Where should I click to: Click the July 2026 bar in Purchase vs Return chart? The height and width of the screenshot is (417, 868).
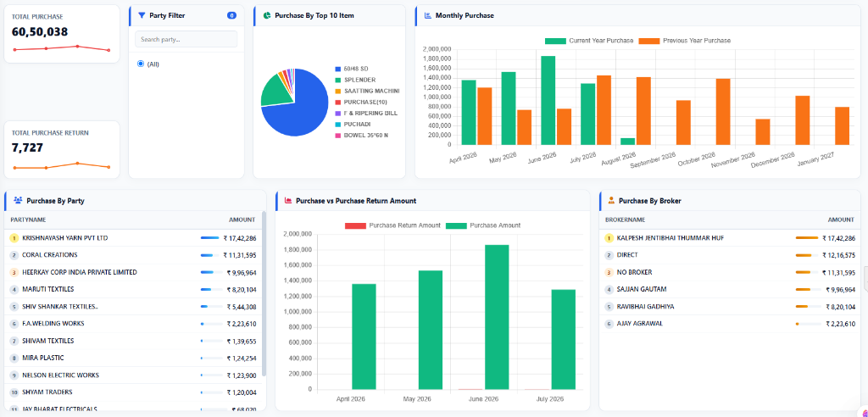tap(563, 340)
